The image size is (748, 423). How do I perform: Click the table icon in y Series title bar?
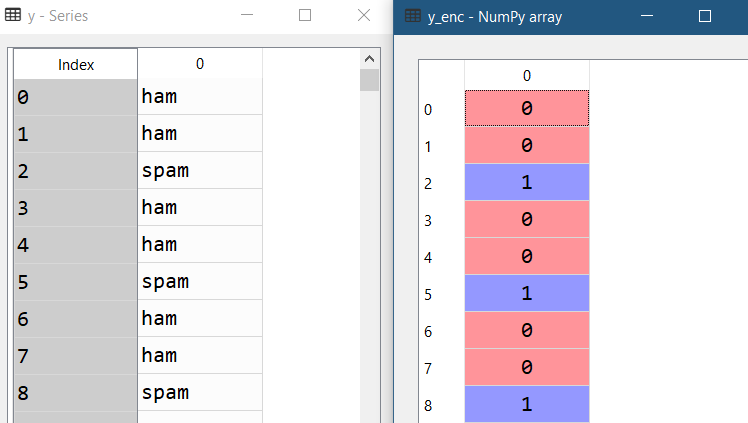pos(13,15)
